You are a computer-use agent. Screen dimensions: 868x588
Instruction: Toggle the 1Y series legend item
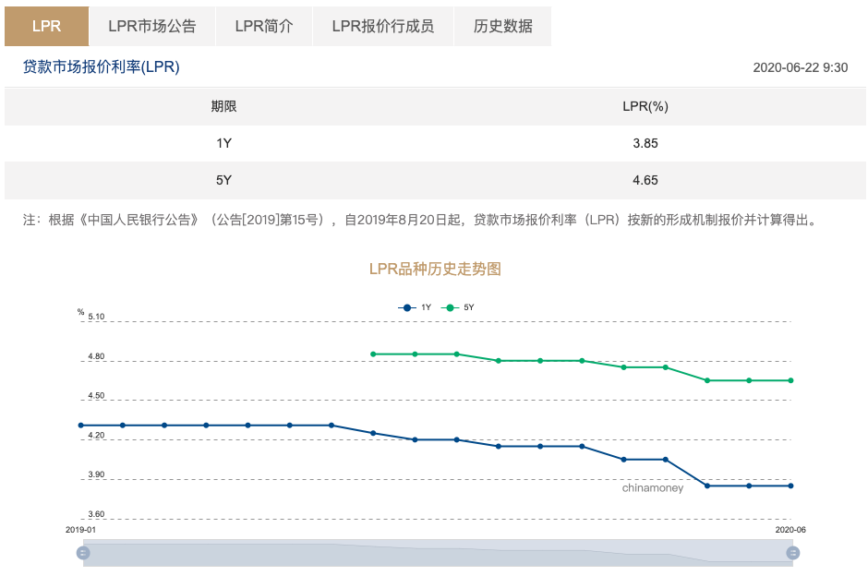point(415,307)
